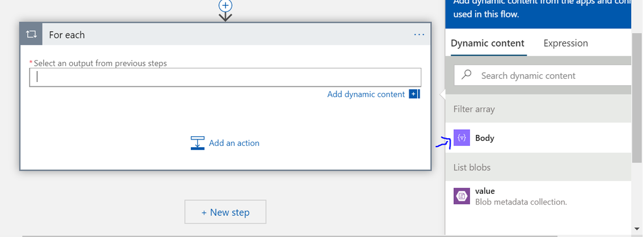
Task: Click the New step button
Action: pyautogui.click(x=225, y=212)
